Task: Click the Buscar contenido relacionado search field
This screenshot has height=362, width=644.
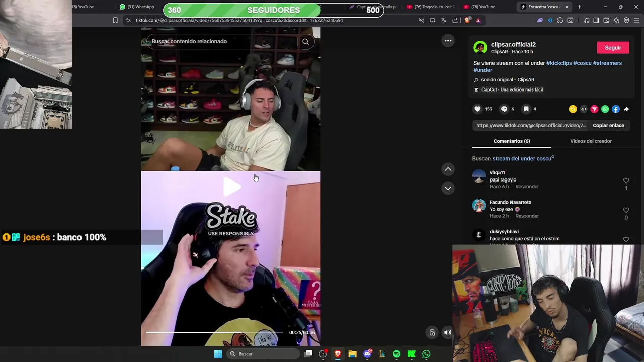Action: [221, 42]
